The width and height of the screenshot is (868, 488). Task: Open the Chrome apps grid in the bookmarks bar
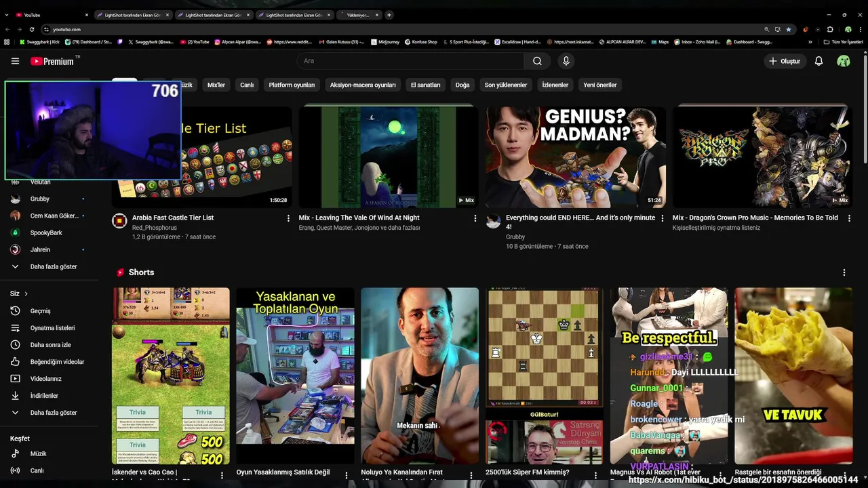coord(7,42)
